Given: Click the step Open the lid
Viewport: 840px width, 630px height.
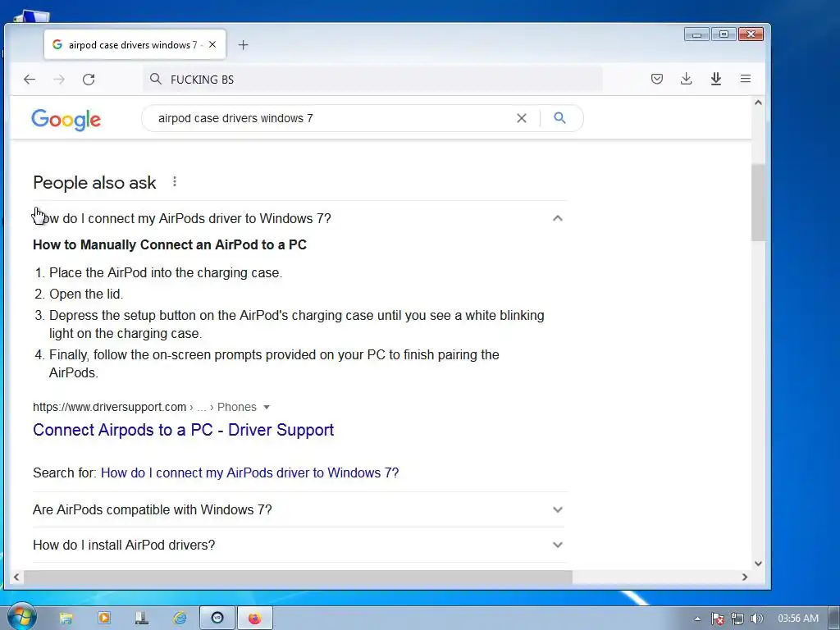Looking at the screenshot, I should click(85, 294).
